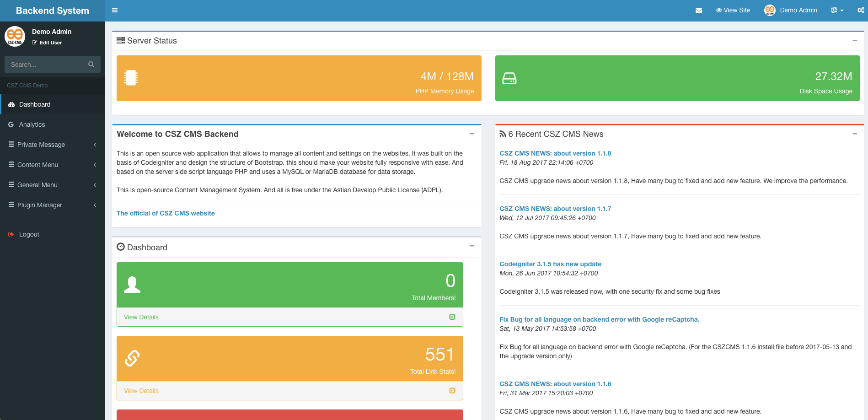Collapse the Recent CSZ CMS News panel
The width and height of the screenshot is (868, 420).
855,134
